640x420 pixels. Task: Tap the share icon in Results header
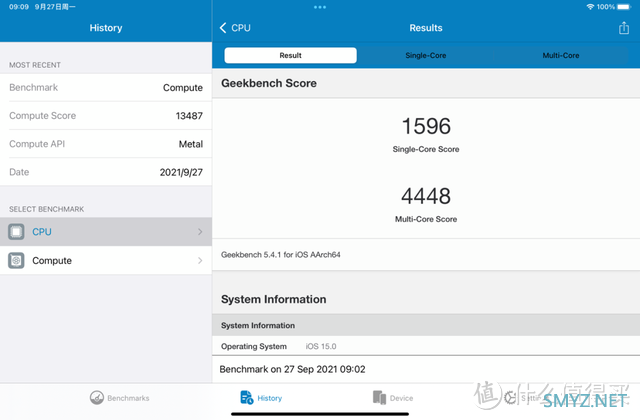(623, 28)
